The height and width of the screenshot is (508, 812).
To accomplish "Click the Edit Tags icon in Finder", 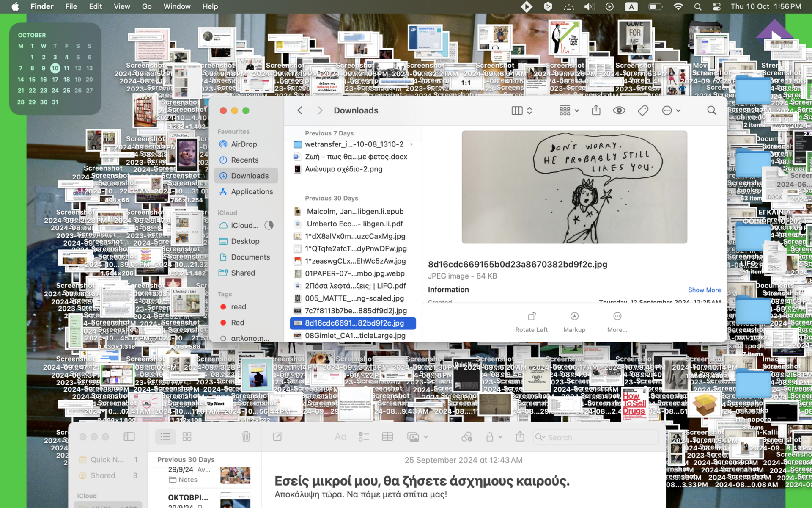I will coord(643,110).
